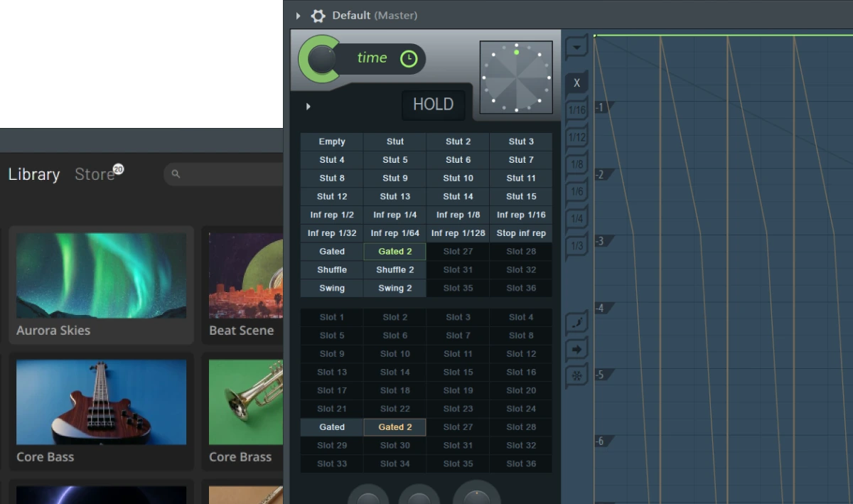Expand the arrow left of HOLD
The image size is (853, 504).
point(308,107)
